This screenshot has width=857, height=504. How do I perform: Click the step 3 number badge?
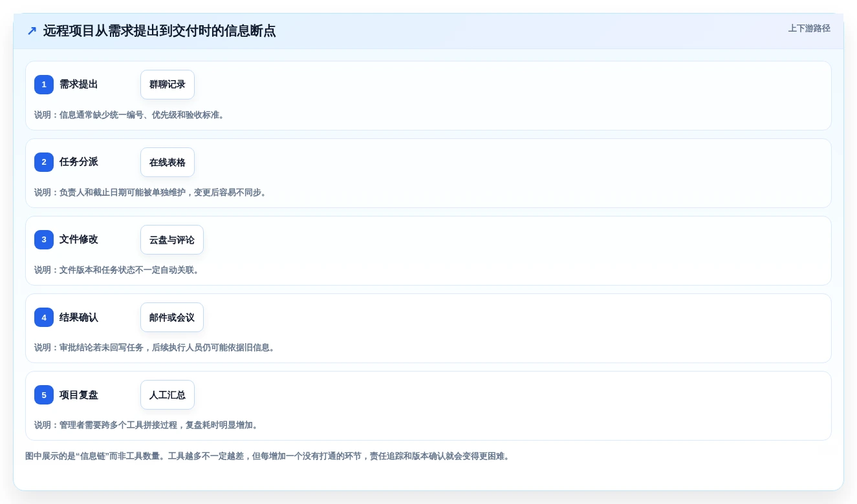pyautogui.click(x=44, y=240)
